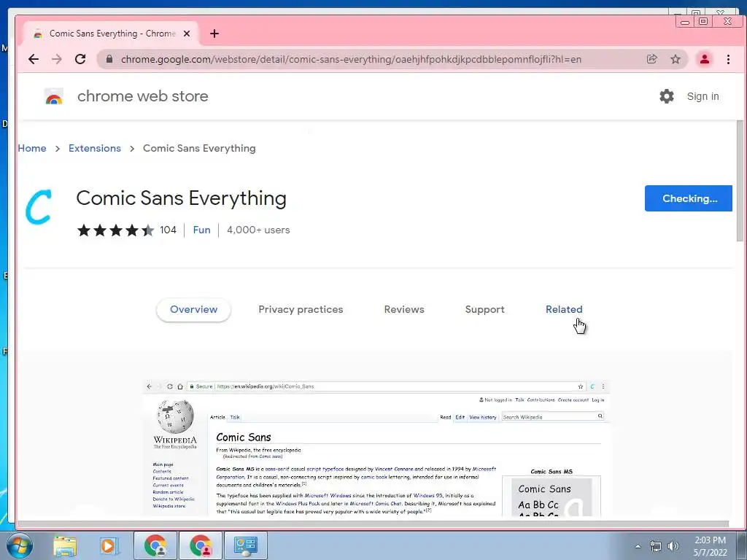Click the Chrome Web Store logo
This screenshot has width=747, height=560.
(54, 96)
